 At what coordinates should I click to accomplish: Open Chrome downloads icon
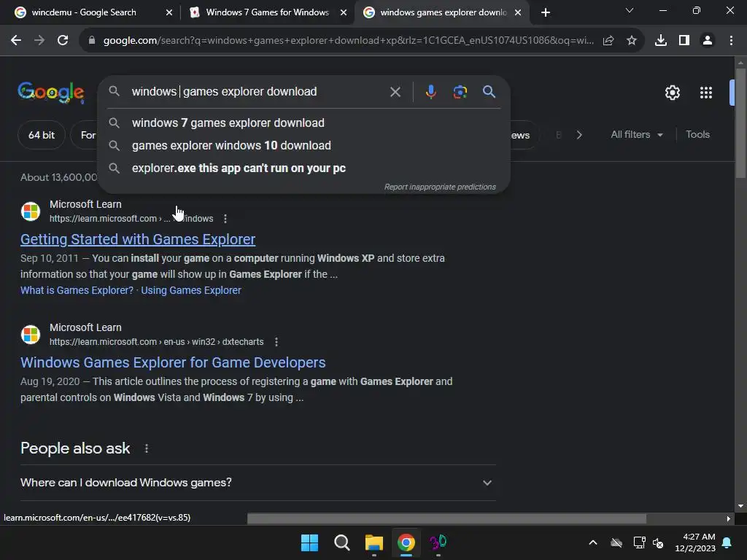tap(660, 41)
